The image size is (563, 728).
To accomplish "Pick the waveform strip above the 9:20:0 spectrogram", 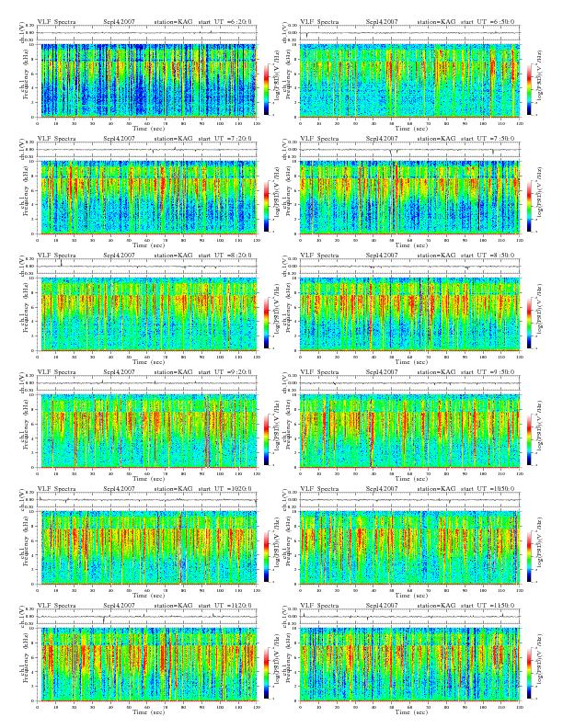I will (x=147, y=383).
